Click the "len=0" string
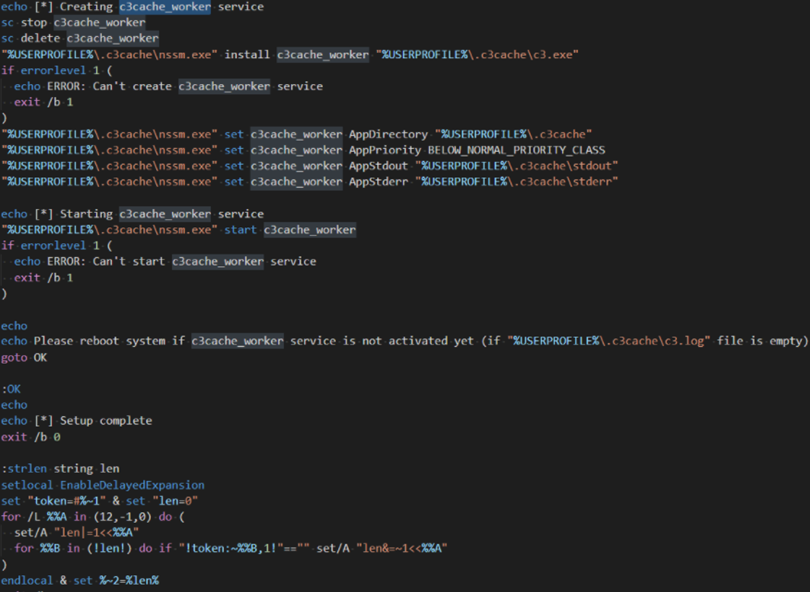810x592 pixels. tap(175, 501)
